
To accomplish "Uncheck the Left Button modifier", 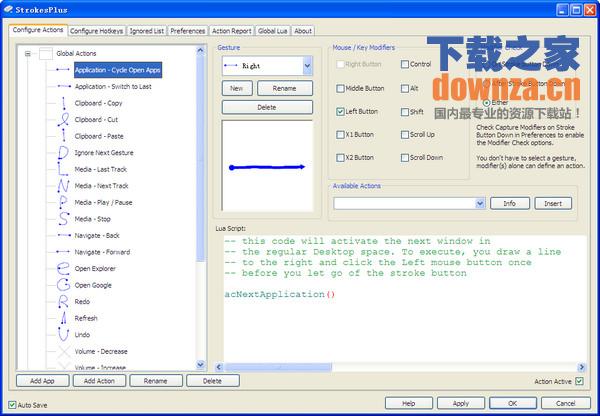I will [x=340, y=111].
